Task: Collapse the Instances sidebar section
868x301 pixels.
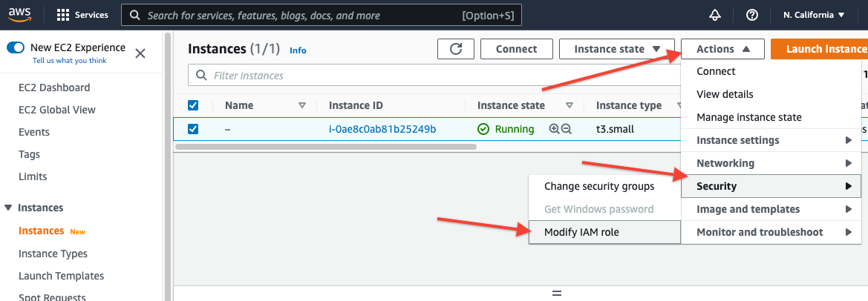Action: pyautogui.click(x=8, y=208)
